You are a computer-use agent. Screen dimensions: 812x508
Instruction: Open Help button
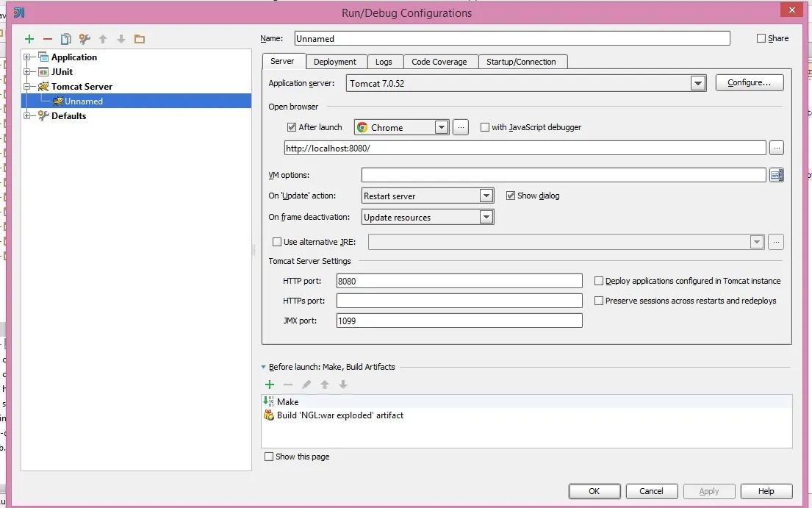pyautogui.click(x=766, y=491)
